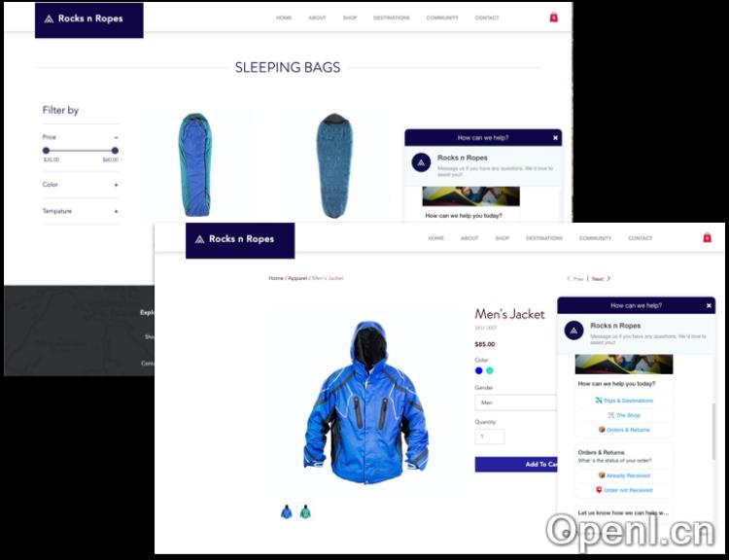This screenshot has width=729, height=560.
Task: Close the chat widget on the Sleeping Bags page
Action: coord(556,138)
